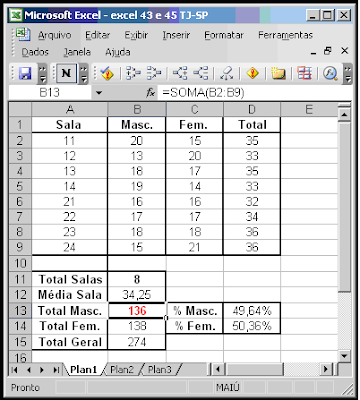Select cell showing 274 Total Geral
The width and height of the screenshot is (360, 400).
tap(137, 342)
